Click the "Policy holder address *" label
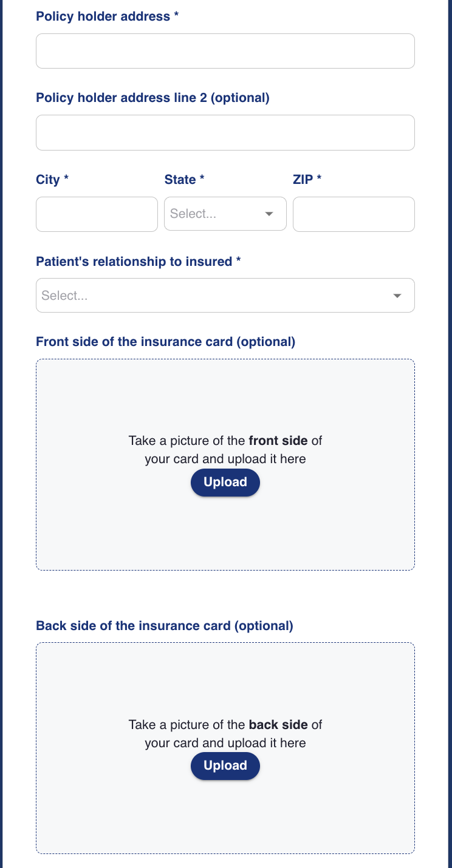452x868 pixels. coord(108,16)
